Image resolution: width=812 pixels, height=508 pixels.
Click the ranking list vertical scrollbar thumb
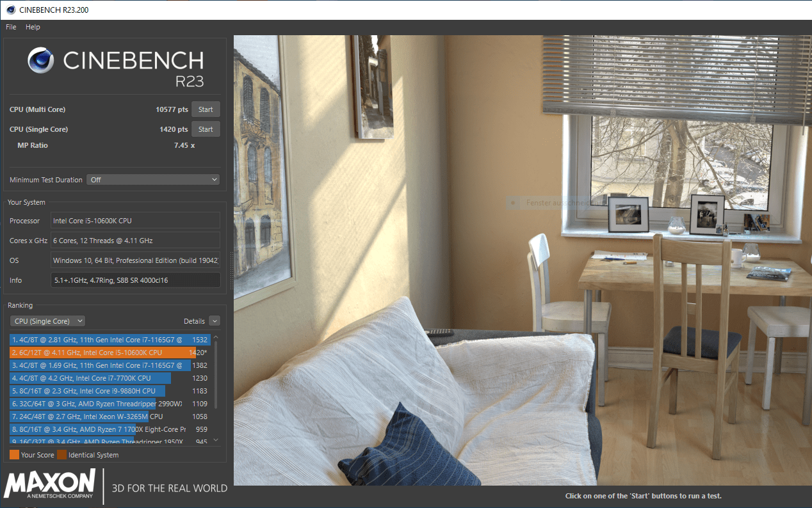click(216, 374)
